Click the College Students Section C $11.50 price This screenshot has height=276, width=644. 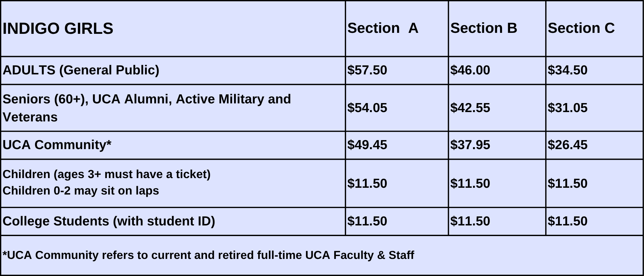[568, 221]
